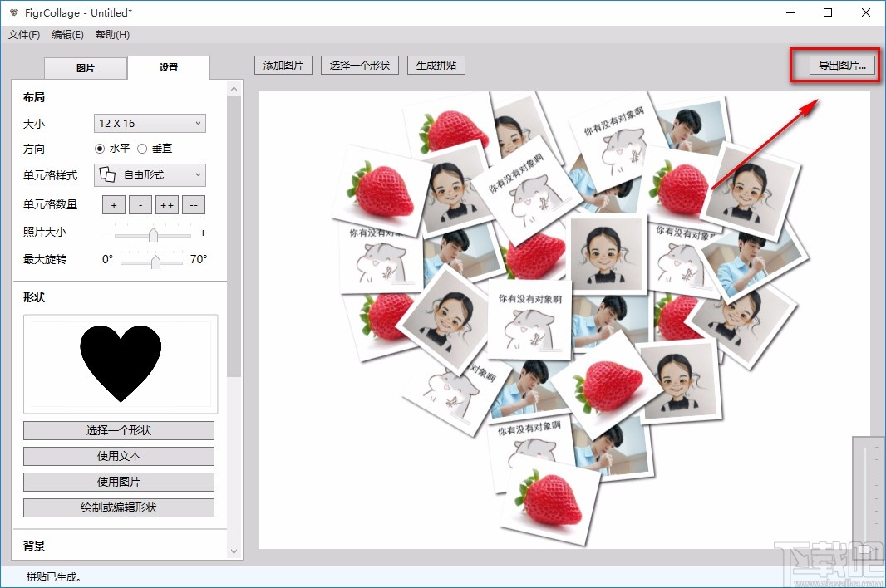Click the "--" button to remove many cells

coord(194,204)
